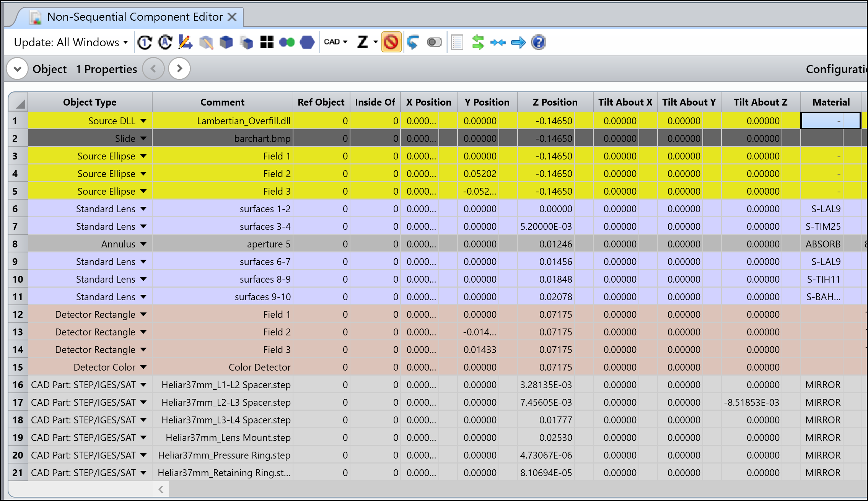The height and width of the screenshot is (501, 868).
Task: Open object type dropdown for Detector Color row
Action: [x=143, y=367]
